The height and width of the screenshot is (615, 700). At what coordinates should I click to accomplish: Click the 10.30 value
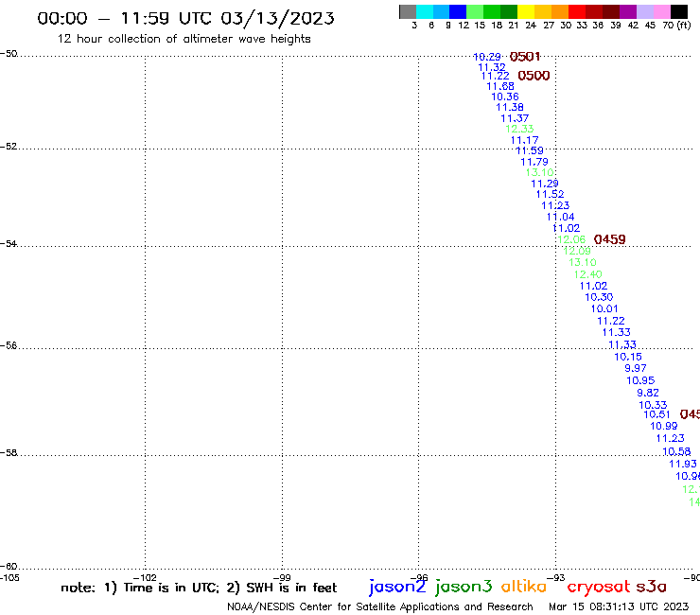(x=599, y=297)
